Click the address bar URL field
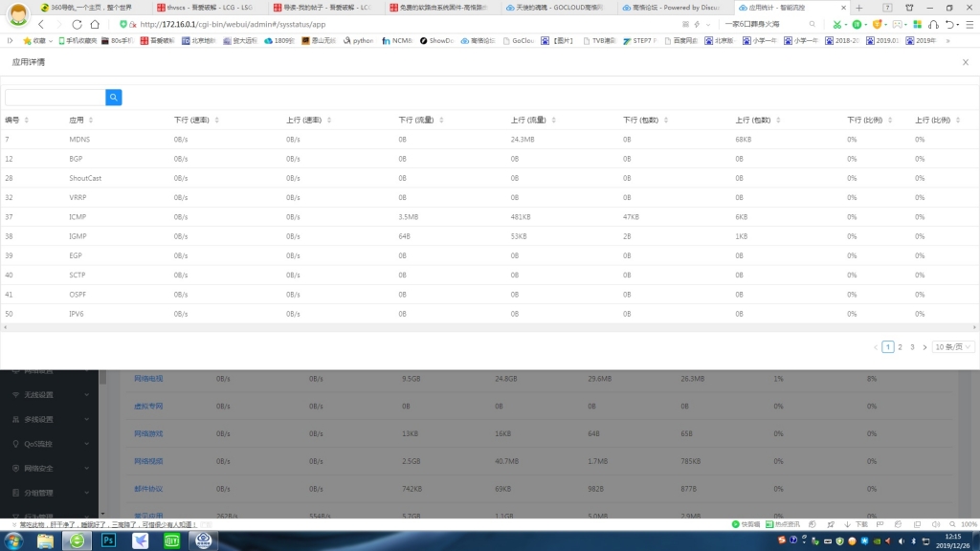Screen dimensions: 980x551 coord(400,24)
